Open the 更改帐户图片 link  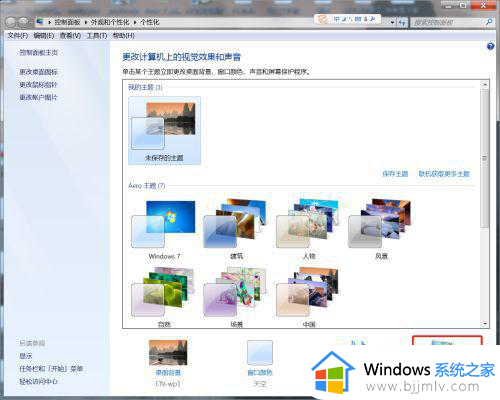pyautogui.click(x=38, y=97)
